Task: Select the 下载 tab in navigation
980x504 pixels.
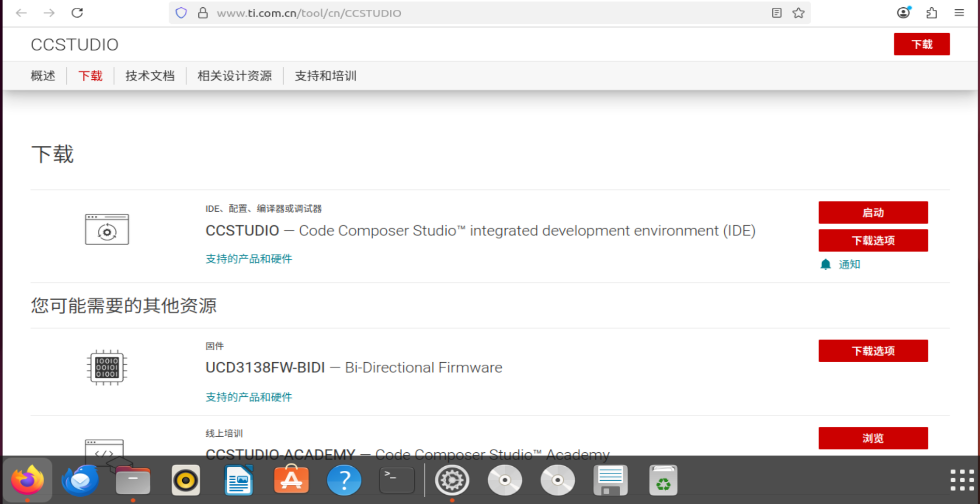Action: [91, 76]
